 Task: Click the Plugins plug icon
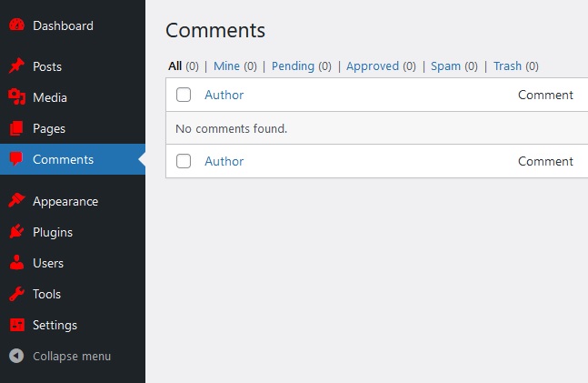click(x=16, y=232)
